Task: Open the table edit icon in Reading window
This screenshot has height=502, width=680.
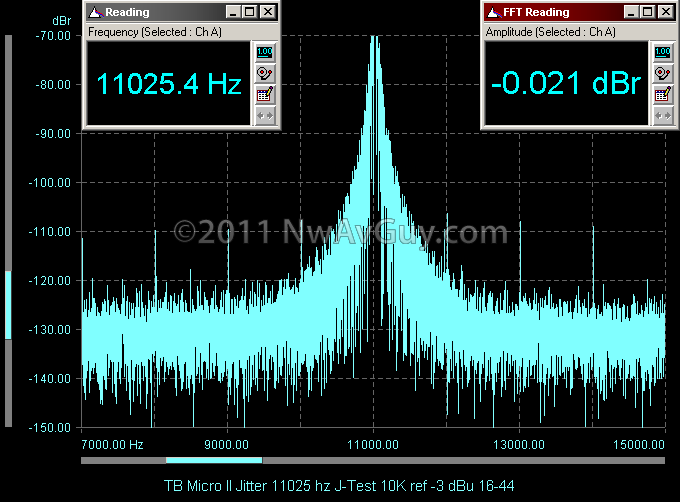Action: pos(264,94)
